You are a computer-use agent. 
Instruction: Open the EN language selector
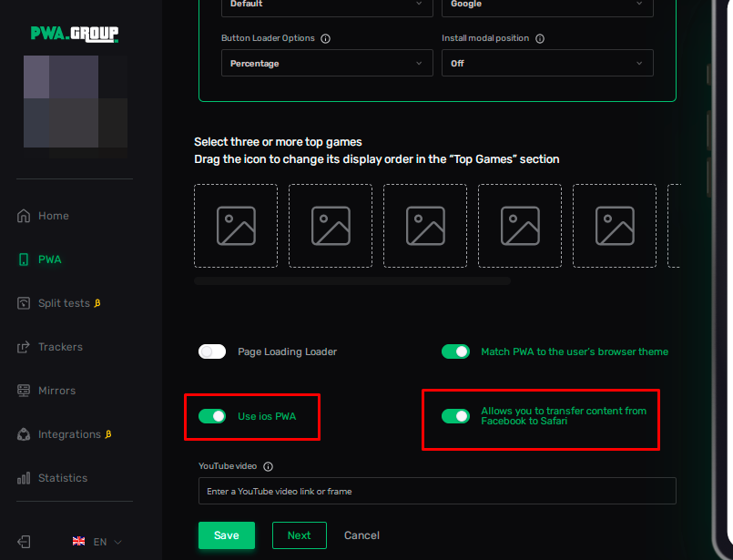pyautogui.click(x=97, y=542)
